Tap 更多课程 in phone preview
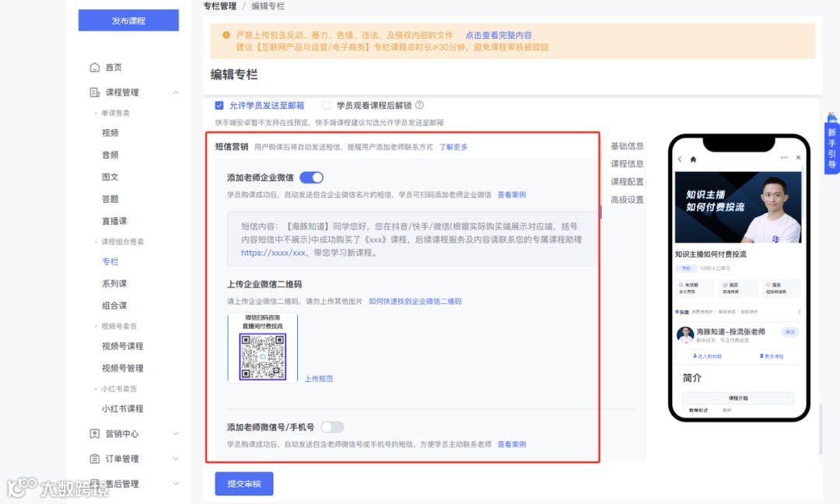 (x=772, y=356)
